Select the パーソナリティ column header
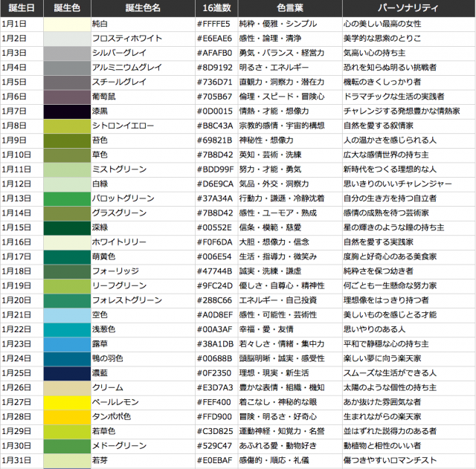This screenshot has width=476, height=469. [408, 8]
